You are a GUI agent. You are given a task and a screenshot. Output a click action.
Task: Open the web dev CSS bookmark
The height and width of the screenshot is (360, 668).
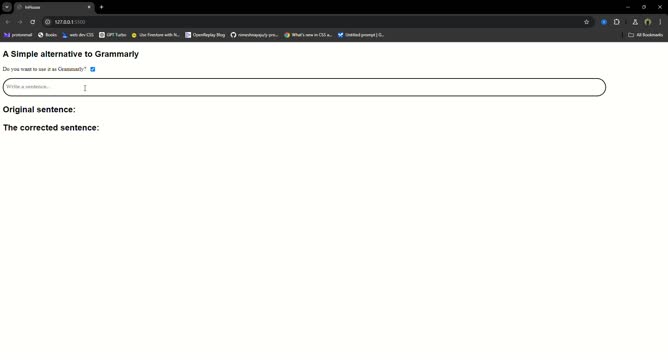78,35
